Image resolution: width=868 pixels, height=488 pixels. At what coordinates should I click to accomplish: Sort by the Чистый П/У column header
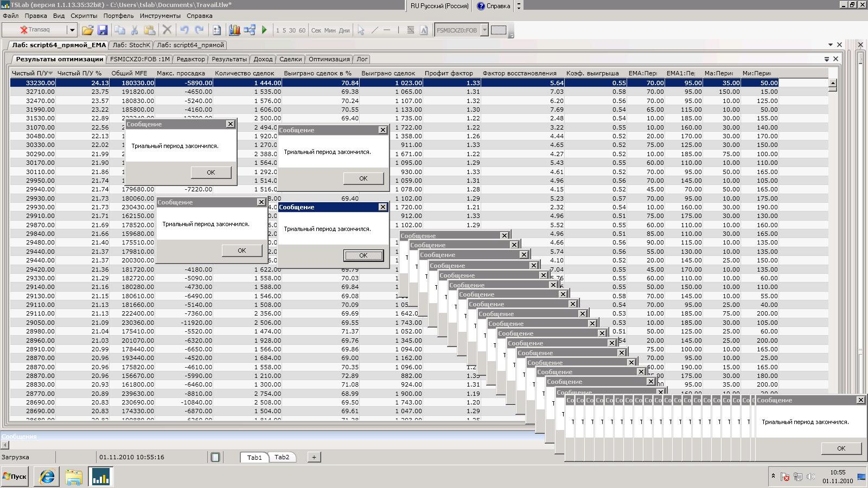pos(30,73)
